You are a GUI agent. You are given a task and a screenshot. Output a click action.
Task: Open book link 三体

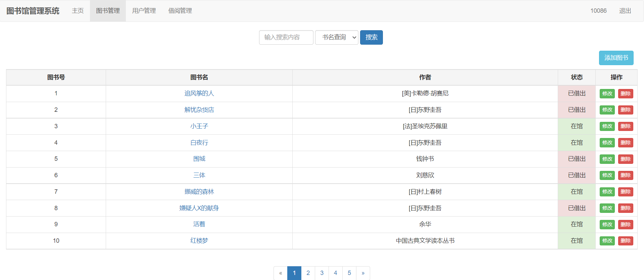[x=199, y=175]
